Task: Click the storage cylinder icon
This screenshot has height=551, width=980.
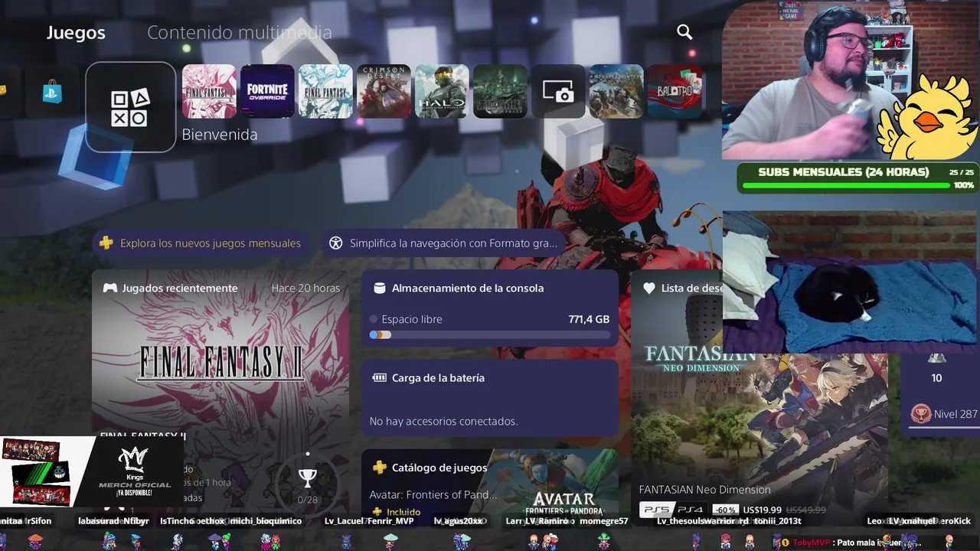Action: click(x=379, y=289)
